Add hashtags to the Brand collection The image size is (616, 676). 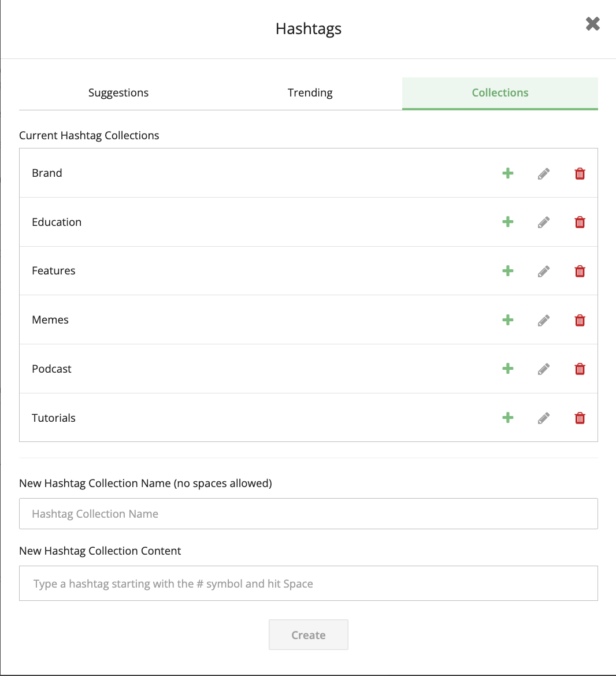click(x=507, y=173)
